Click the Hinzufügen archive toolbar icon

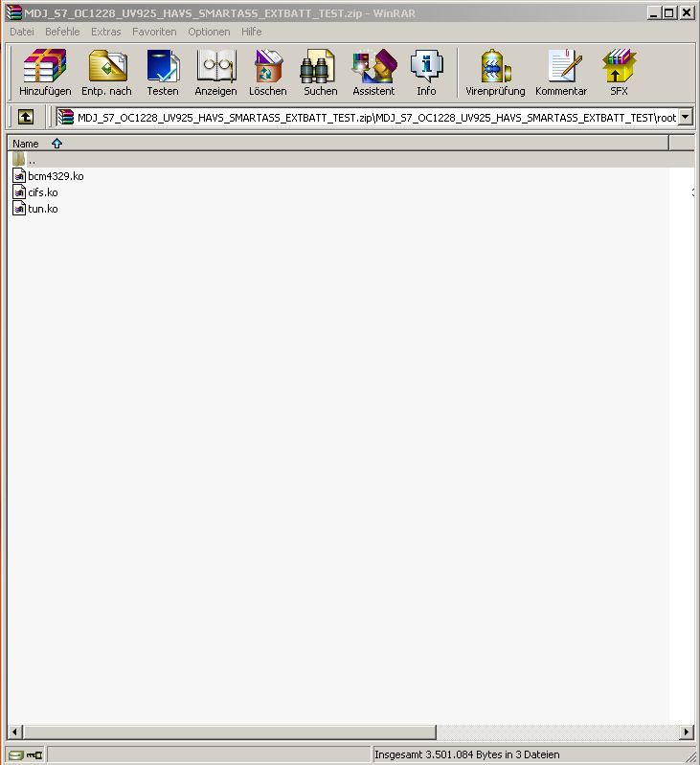(45, 66)
